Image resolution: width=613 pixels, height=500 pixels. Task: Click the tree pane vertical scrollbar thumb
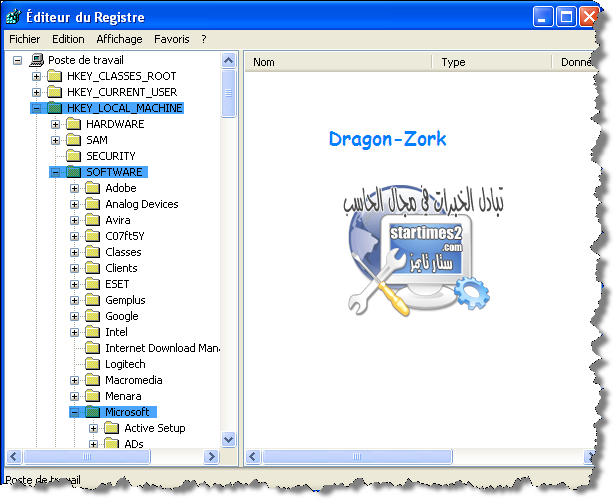(229, 93)
